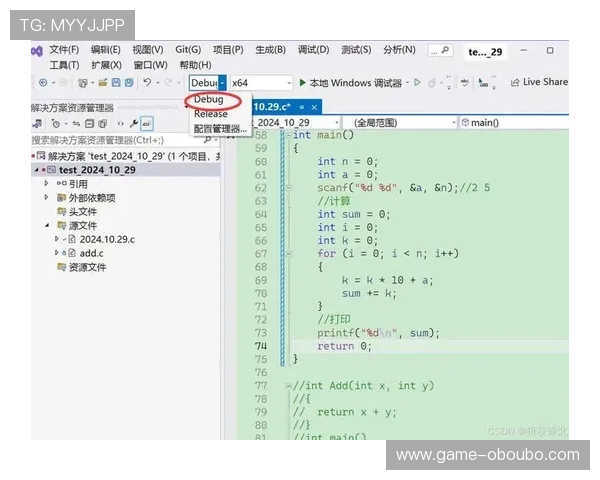Start the 本地 Windows 调试器 debugger

349,83
